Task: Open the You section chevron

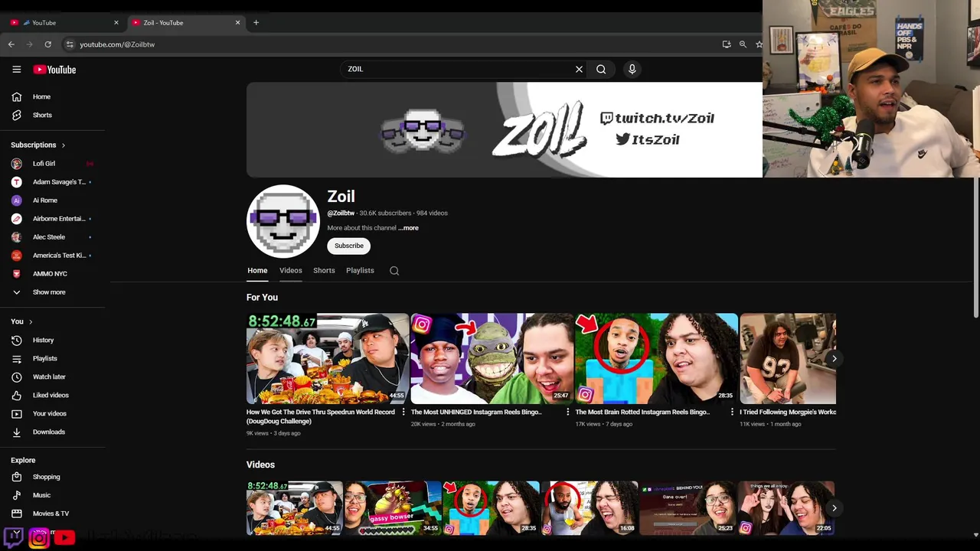Action: click(x=31, y=321)
